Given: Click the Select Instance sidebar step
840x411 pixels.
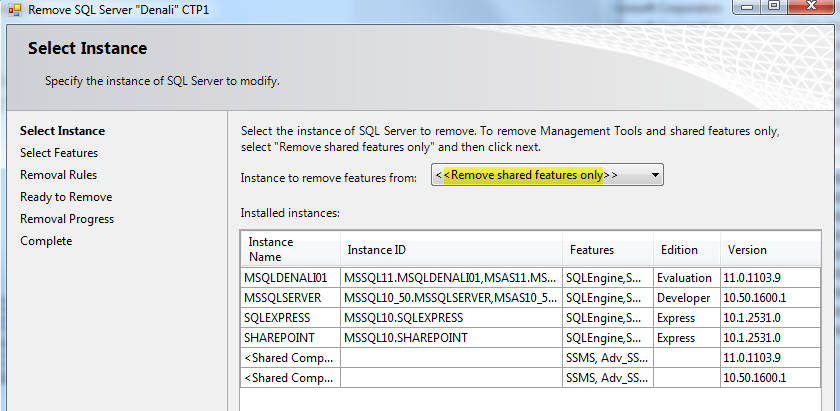Looking at the screenshot, I should tap(62, 131).
